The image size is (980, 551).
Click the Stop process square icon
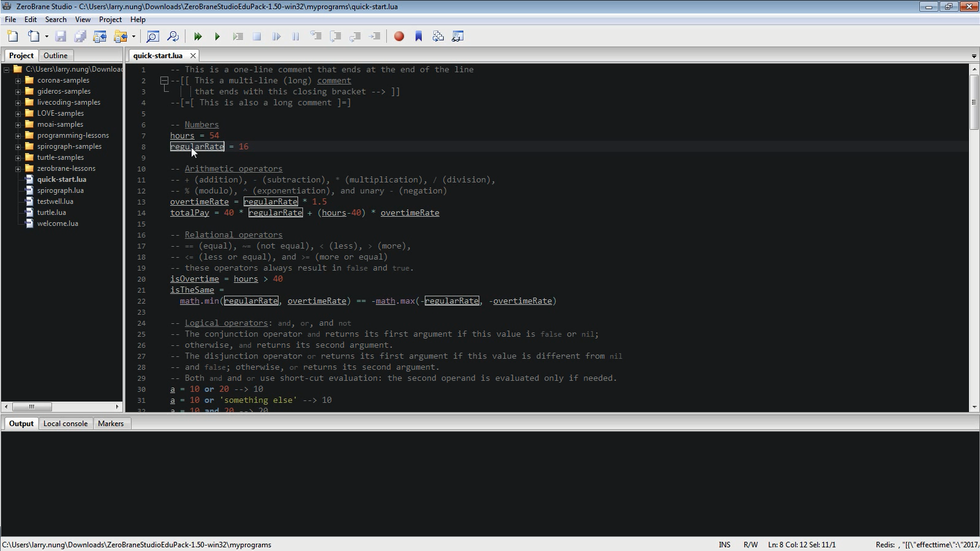pos(257,37)
